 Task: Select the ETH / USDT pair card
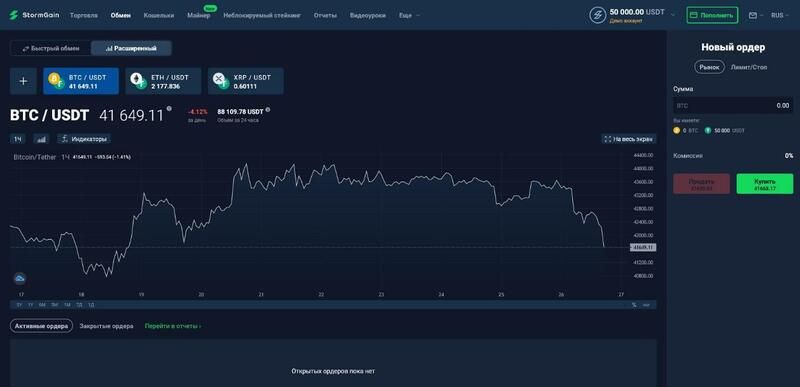click(163, 81)
